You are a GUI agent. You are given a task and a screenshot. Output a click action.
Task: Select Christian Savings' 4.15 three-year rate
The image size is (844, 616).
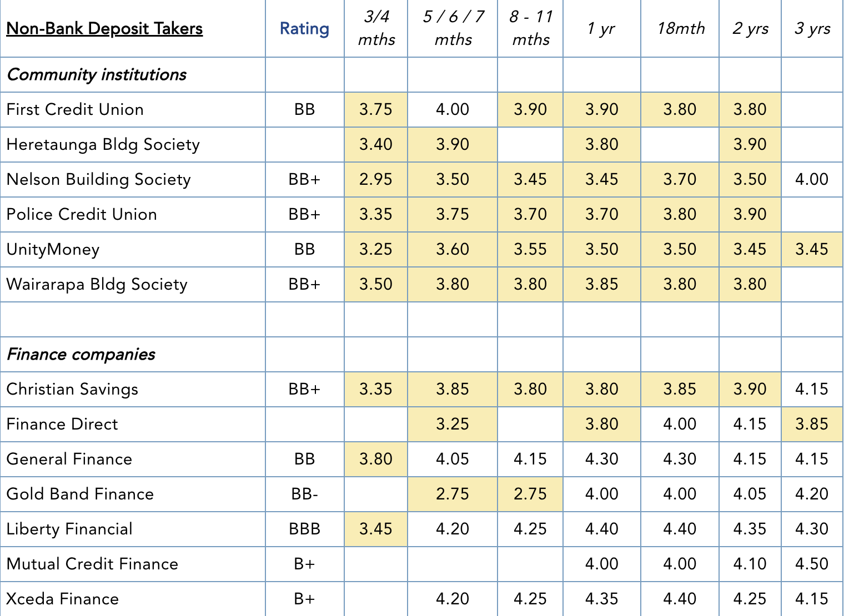point(811,389)
